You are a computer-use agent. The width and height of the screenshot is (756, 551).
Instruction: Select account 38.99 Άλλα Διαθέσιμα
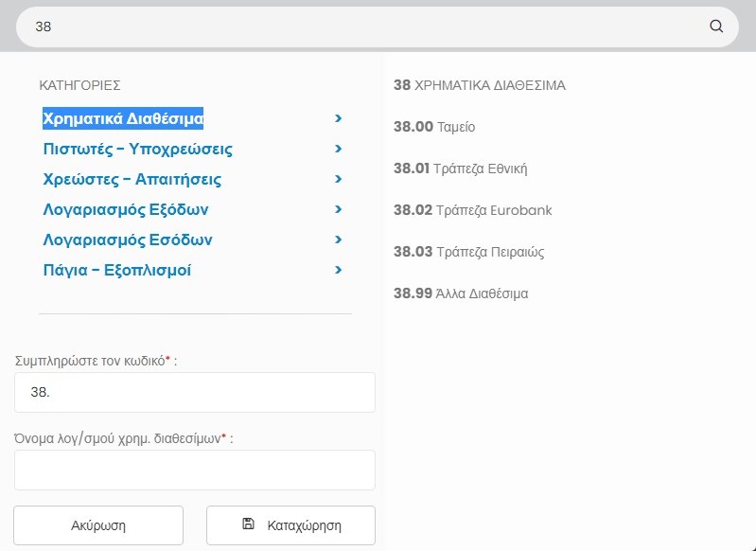[461, 293]
